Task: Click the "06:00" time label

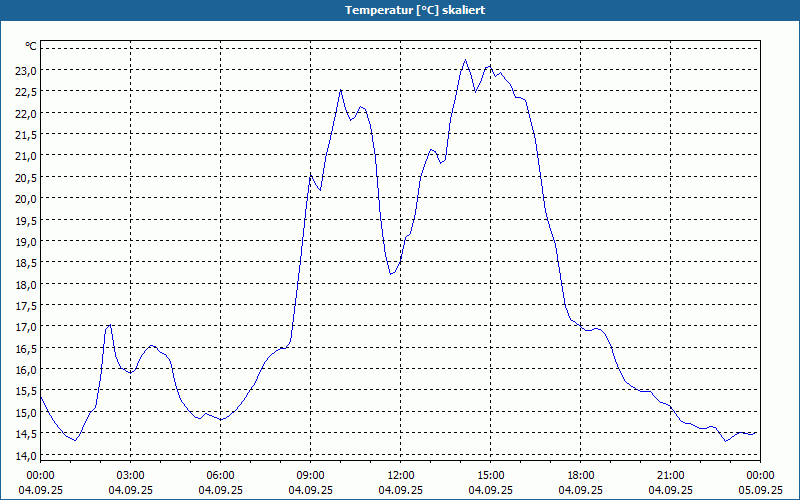Action: (x=220, y=476)
